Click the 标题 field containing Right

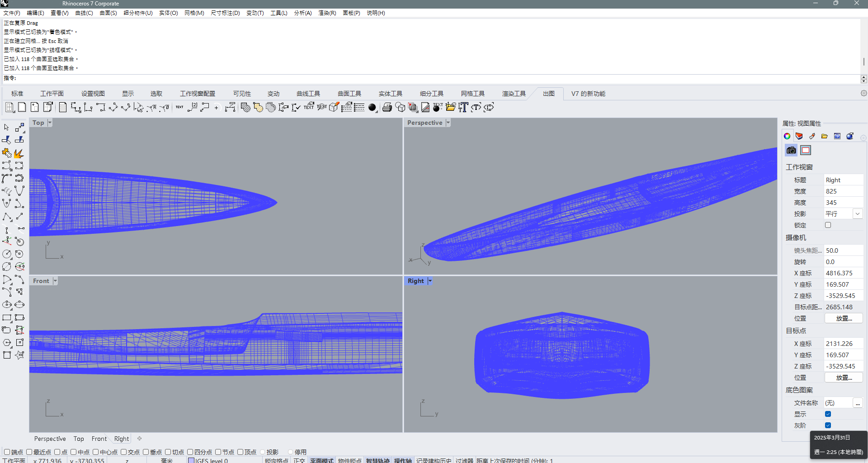pyautogui.click(x=843, y=180)
